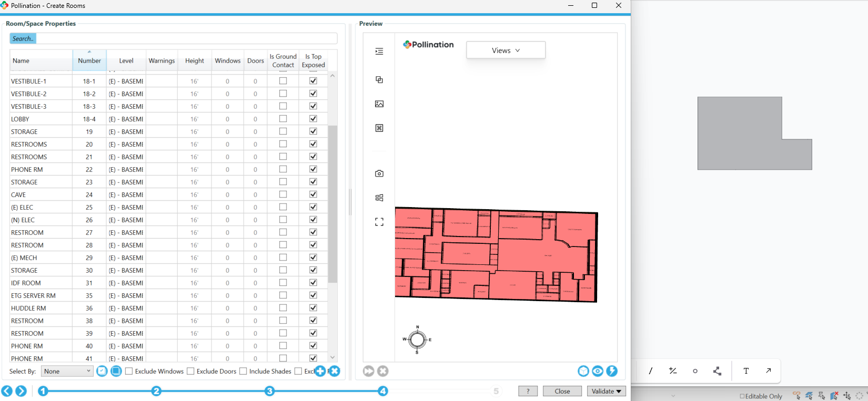This screenshot has height=401, width=868.
Task: Toggle the preview side menu list icon
Action: (x=379, y=52)
